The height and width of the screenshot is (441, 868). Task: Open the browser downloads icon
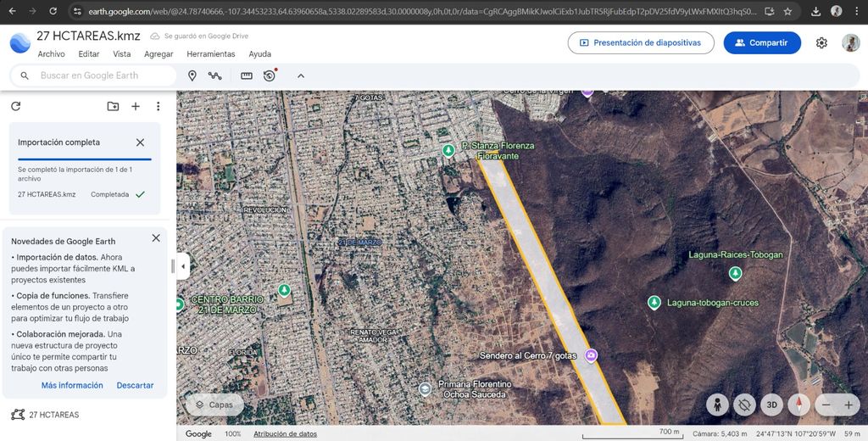(815, 11)
